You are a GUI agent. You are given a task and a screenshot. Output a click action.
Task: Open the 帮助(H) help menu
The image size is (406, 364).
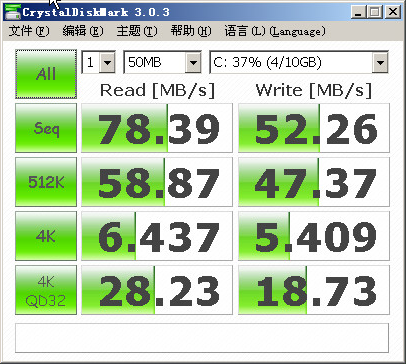tap(191, 31)
